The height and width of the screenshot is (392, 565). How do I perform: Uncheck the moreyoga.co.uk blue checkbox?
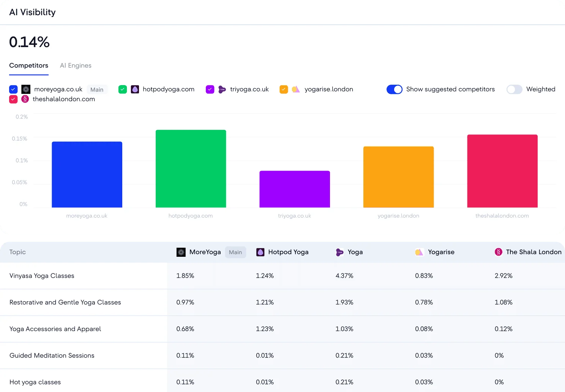point(13,89)
